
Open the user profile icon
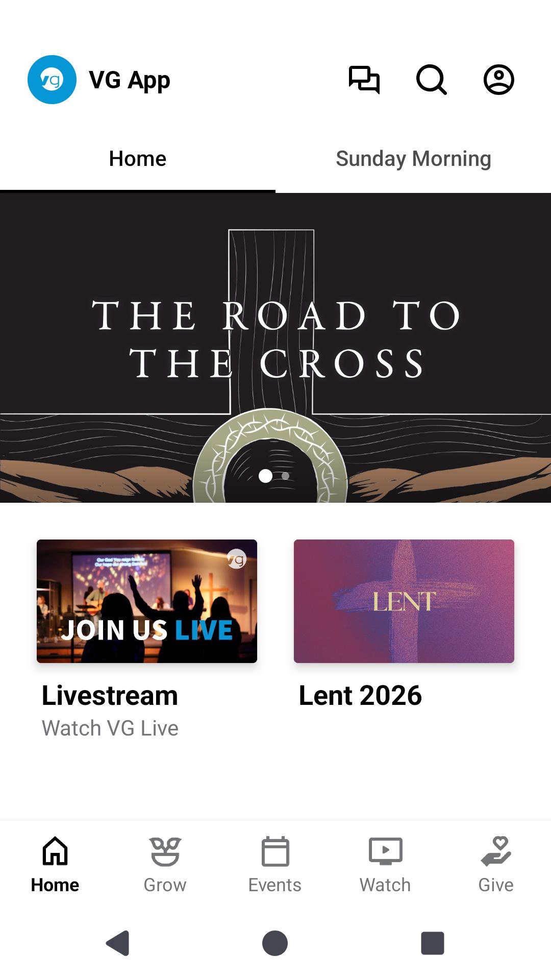tap(498, 80)
